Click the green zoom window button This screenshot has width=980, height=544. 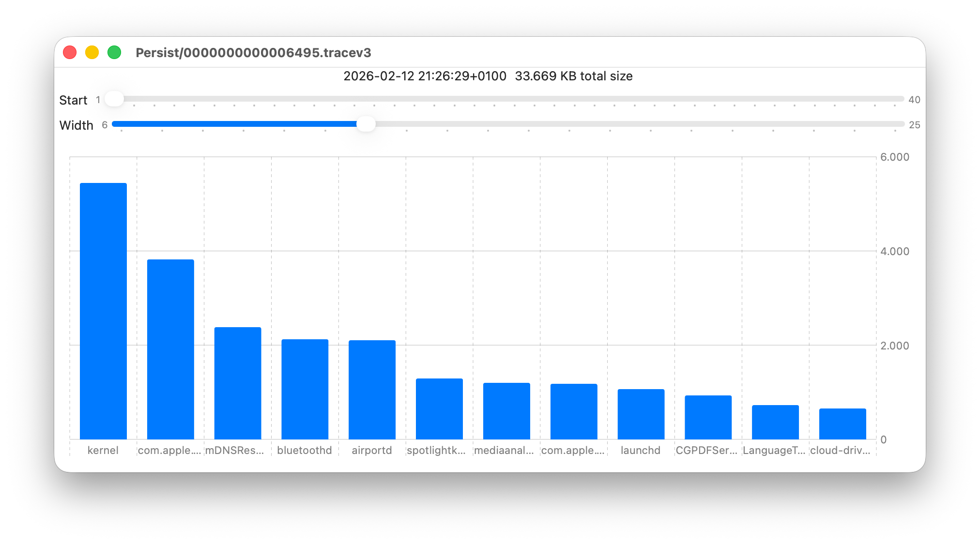click(x=114, y=52)
